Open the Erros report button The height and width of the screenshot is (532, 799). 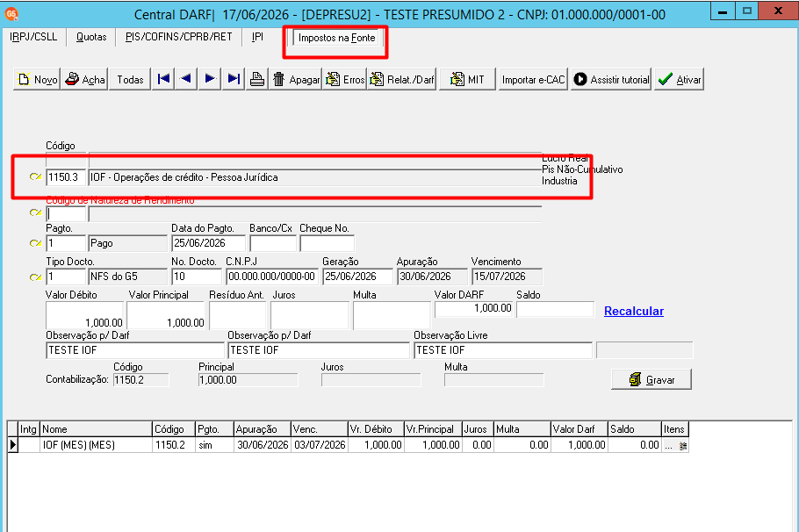click(x=345, y=80)
